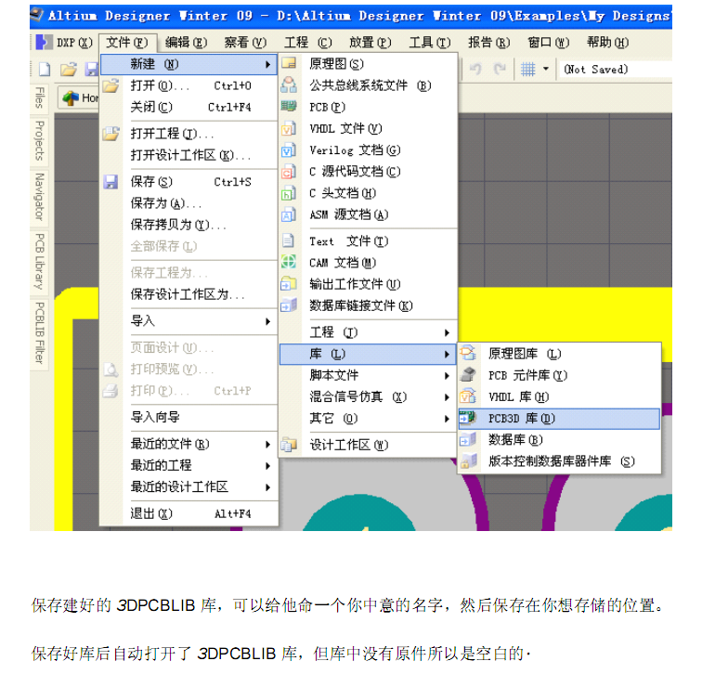
Task: Open the 窗口 (W) menu
Action: (548, 43)
